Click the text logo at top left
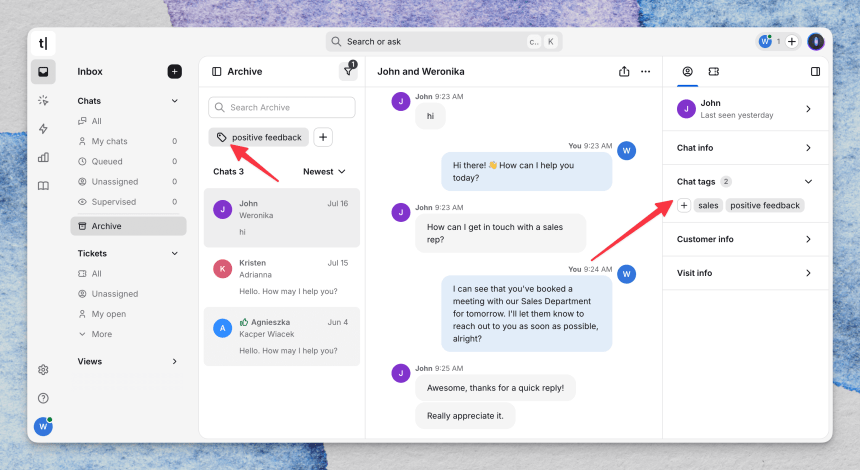Screen dimensions: 860x470 tap(43, 43)
